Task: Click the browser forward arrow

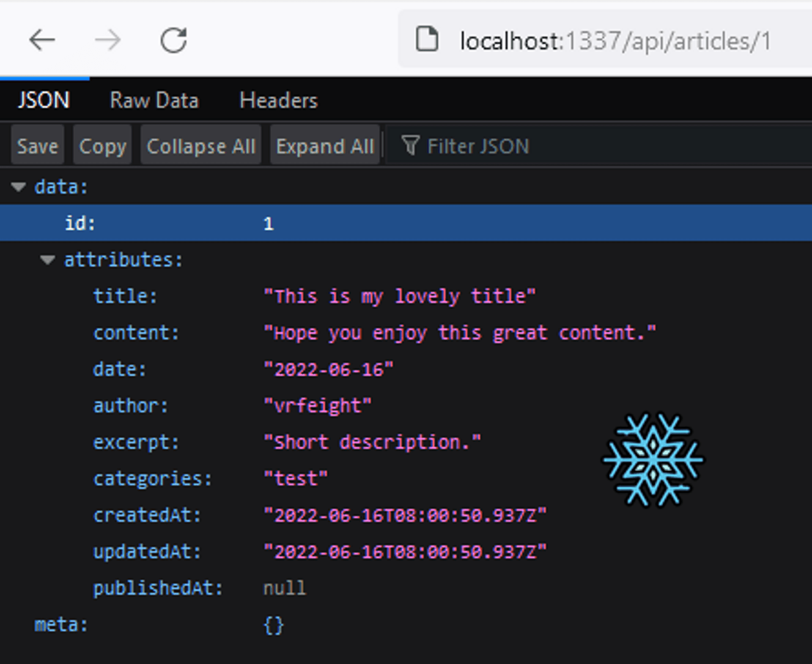Action: coord(107,41)
